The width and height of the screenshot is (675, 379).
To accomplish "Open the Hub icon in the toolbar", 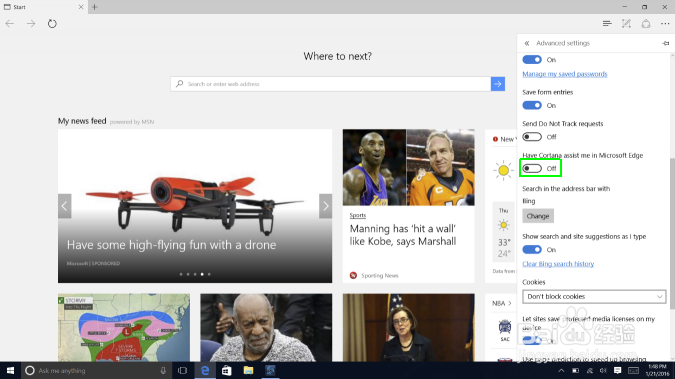I will tap(607, 24).
